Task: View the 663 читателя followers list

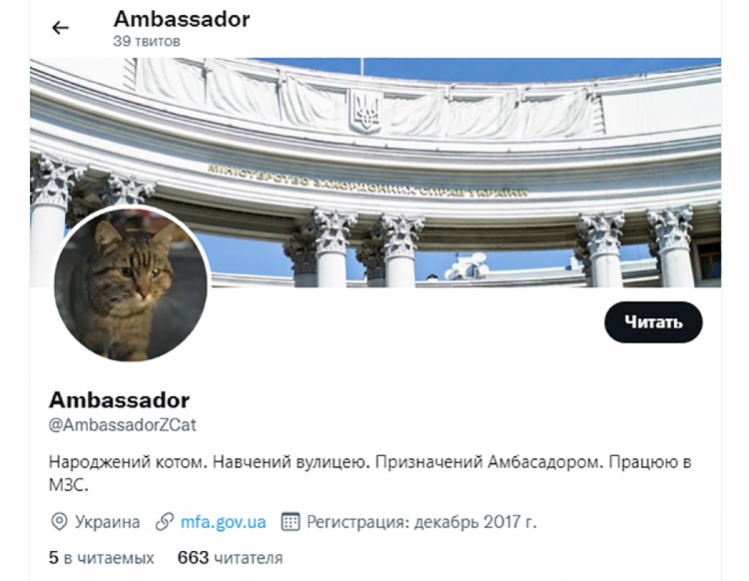Action: point(230,558)
